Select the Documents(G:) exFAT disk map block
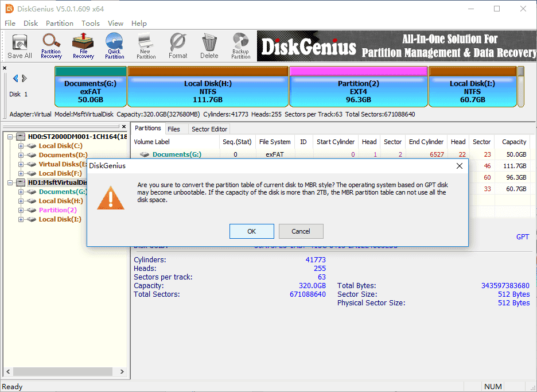The height and width of the screenshot is (392, 537). (x=90, y=91)
